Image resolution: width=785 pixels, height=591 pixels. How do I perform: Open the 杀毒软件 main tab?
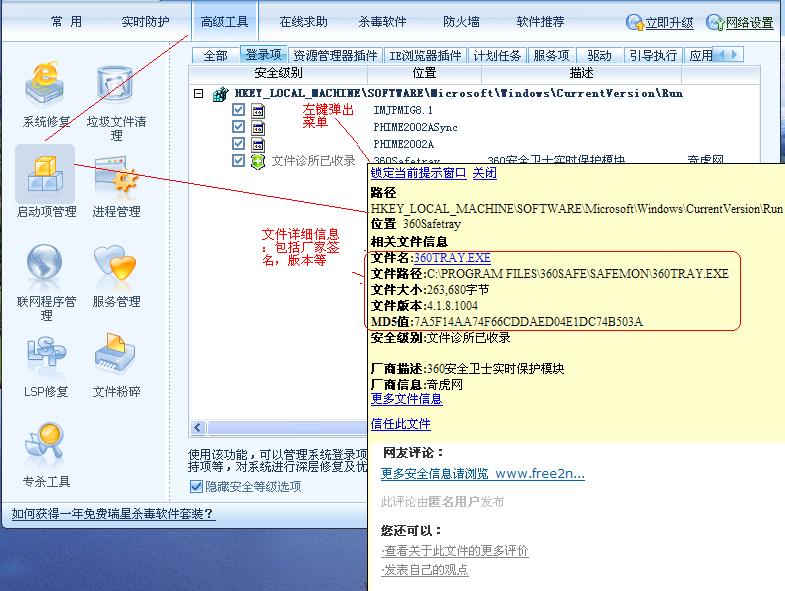click(x=382, y=22)
